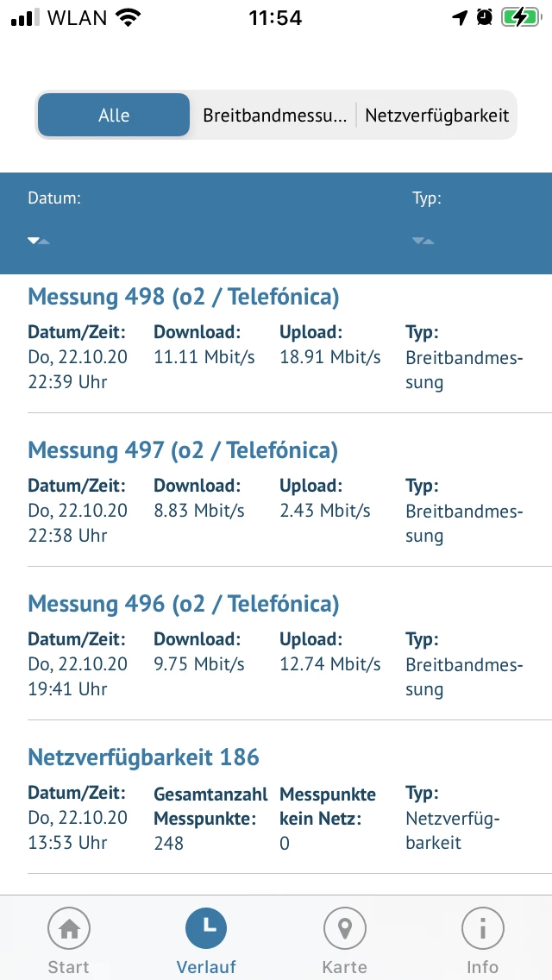Open Messung 498 o2 Telefónica entry
The width and height of the screenshot is (552, 980).
184,298
